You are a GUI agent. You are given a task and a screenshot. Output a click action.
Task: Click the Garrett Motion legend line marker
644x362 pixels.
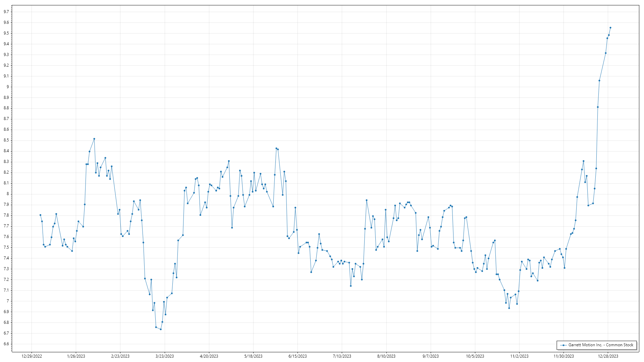(x=563, y=345)
